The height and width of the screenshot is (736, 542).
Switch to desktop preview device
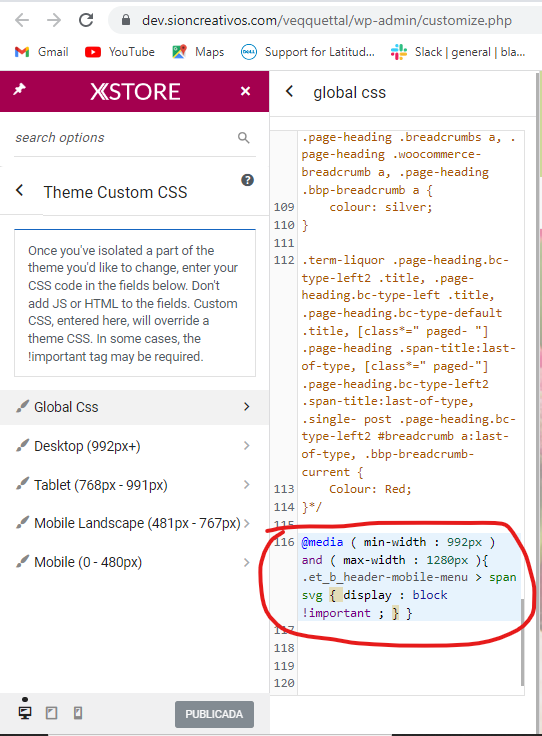click(x=25, y=713)
